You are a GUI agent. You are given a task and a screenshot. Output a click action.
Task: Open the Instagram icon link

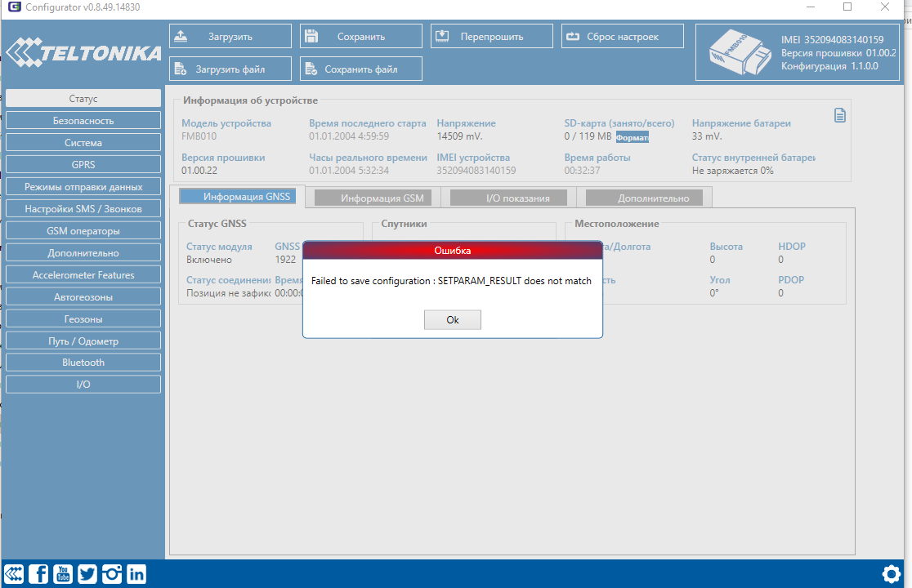(112, 574)
